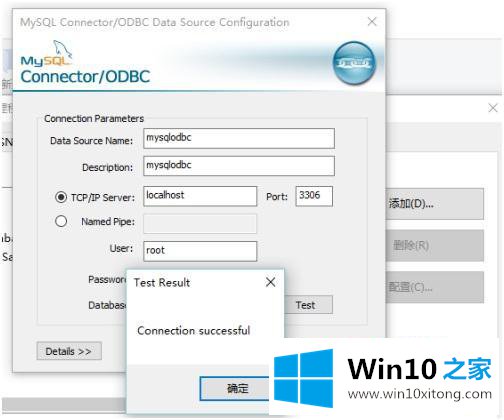Close the Test Result dialog
The height and width of the screenshot is (420, 504).
[x=271, y=282]
